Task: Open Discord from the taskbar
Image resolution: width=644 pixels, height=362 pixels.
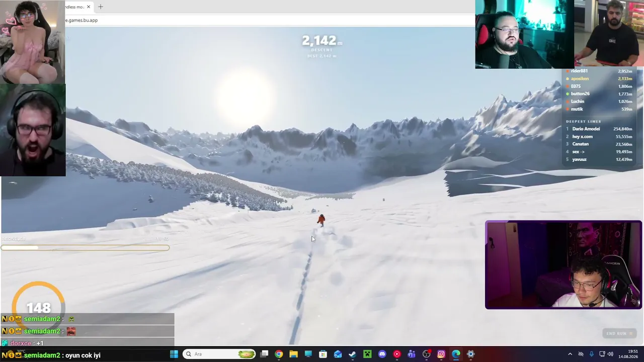Action: (382, 354)
